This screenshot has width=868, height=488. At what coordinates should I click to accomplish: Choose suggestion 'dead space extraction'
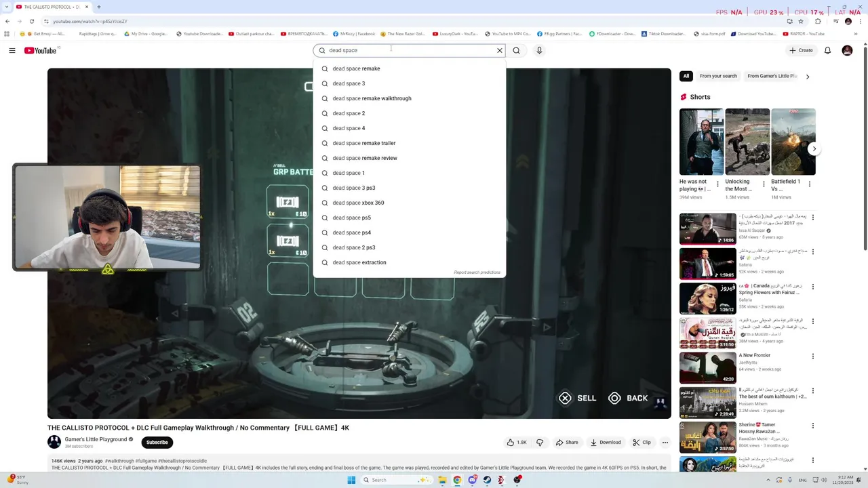tap(410, 262)
